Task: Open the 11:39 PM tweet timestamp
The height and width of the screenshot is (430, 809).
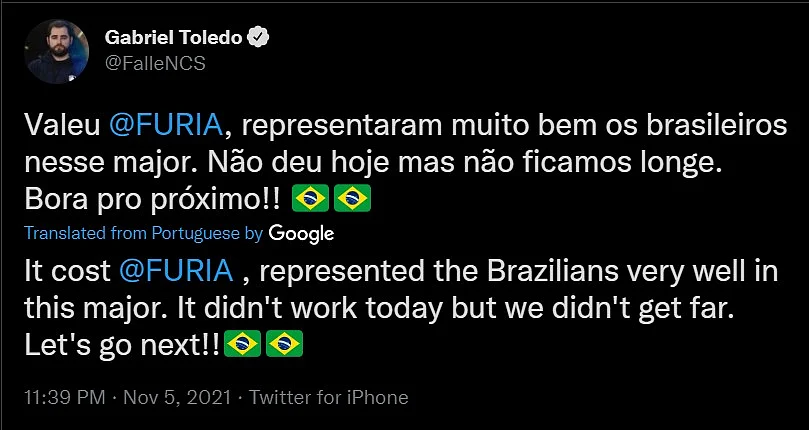Action: coord(64,397)
